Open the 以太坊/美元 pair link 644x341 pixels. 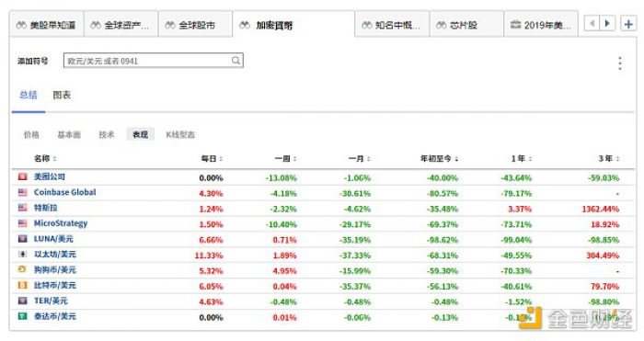(55, 255)
